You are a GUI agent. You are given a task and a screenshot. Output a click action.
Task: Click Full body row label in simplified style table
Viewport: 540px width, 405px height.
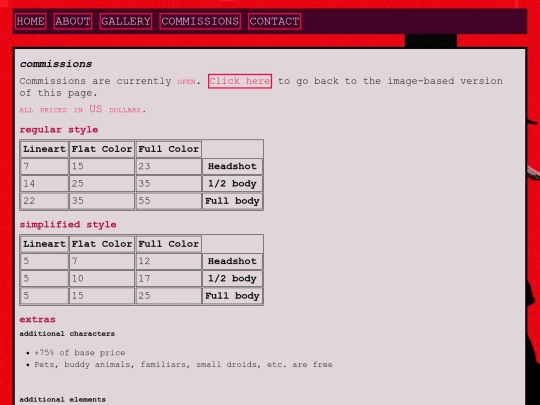pos(232,295)
